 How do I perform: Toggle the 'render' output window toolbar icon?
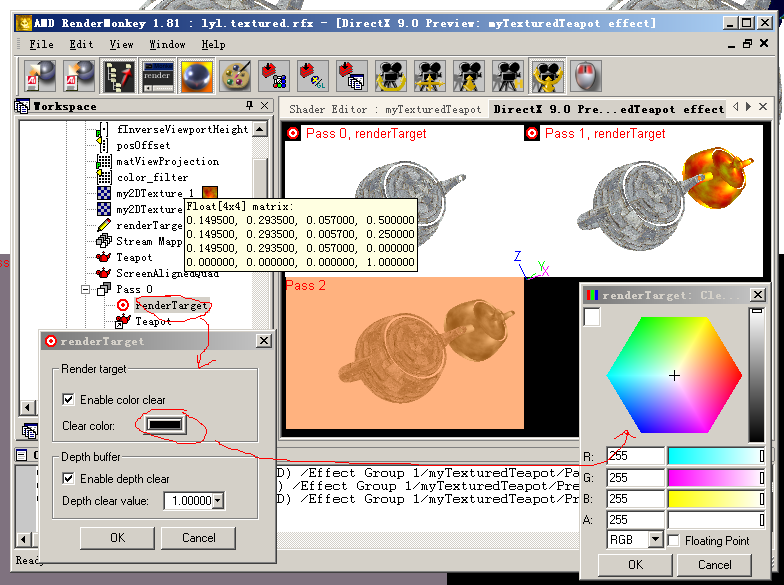tap(157, 76)
